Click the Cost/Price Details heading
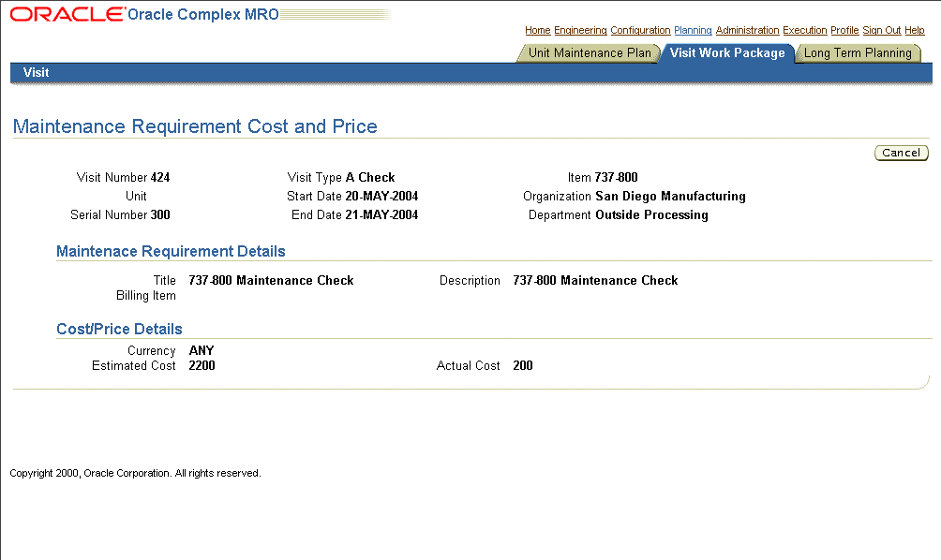Image resolution: width=941 pixels, height=560 pixels. click(x=119, y=330)
